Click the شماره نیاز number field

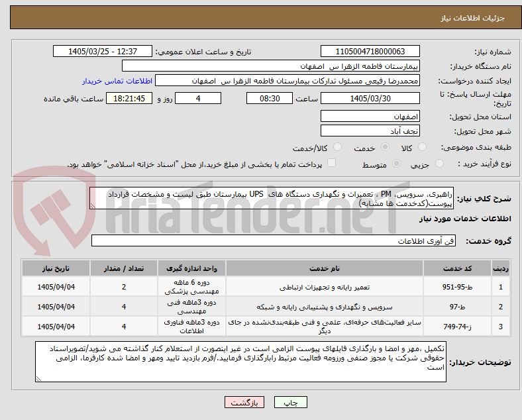click(x=370, y=51)
